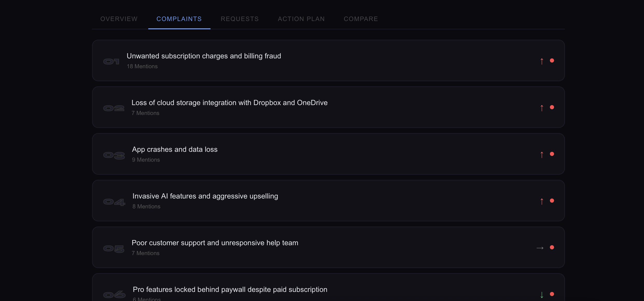The image size is (644, 301).
Task: Click the red dot on Poor customer support row
Action: pos(552,247)
